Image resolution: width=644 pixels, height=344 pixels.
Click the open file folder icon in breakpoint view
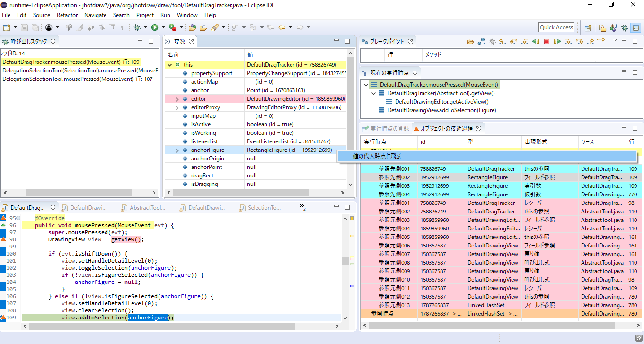pos(470,42)
